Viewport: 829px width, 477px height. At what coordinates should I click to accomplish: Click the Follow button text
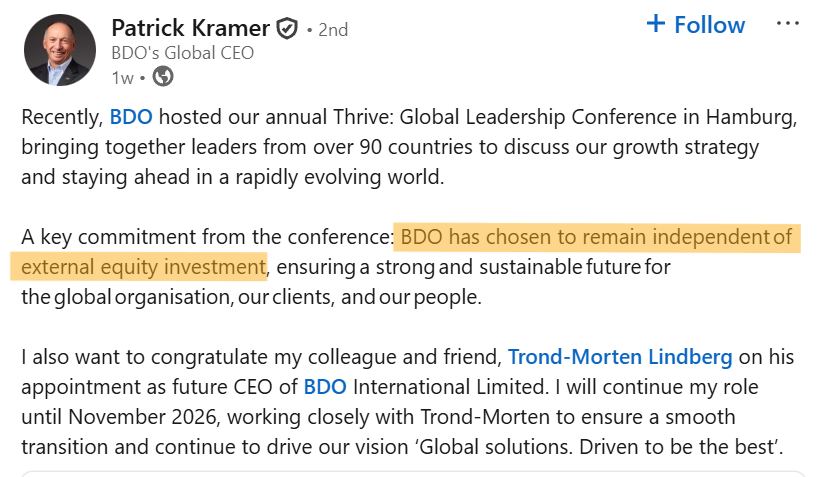tap(709, 24)
